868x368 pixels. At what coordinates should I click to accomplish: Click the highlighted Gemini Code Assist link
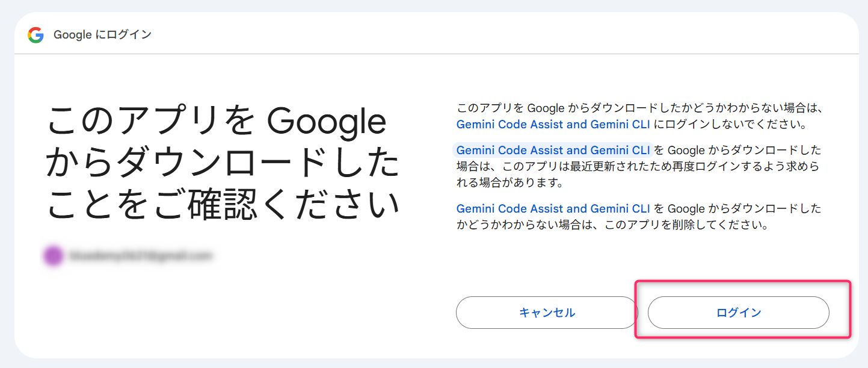[x=553, y=150]
